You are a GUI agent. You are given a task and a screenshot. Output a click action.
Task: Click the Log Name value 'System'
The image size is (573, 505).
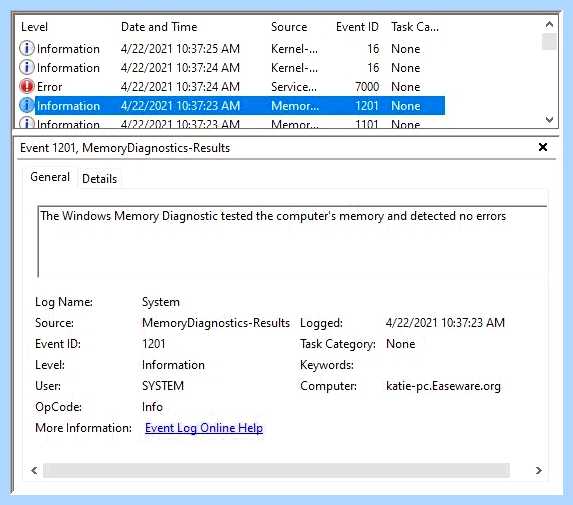[x=161, y=302]
